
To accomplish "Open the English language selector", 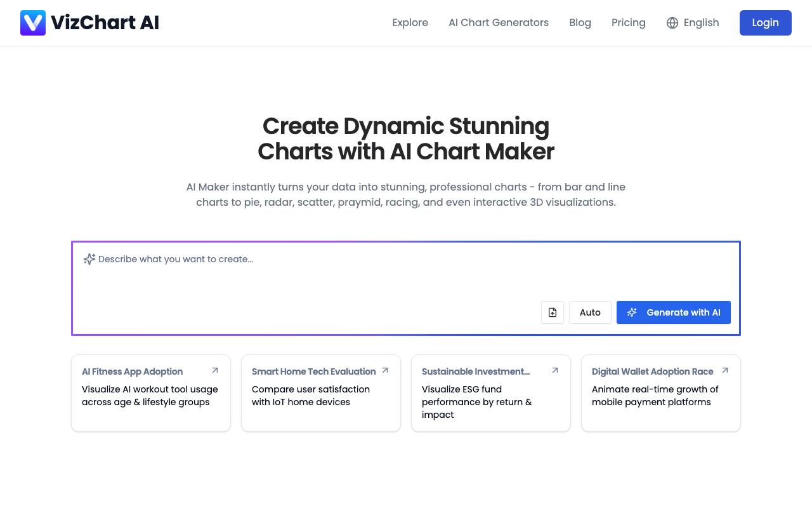I will (x=693, y=23).
